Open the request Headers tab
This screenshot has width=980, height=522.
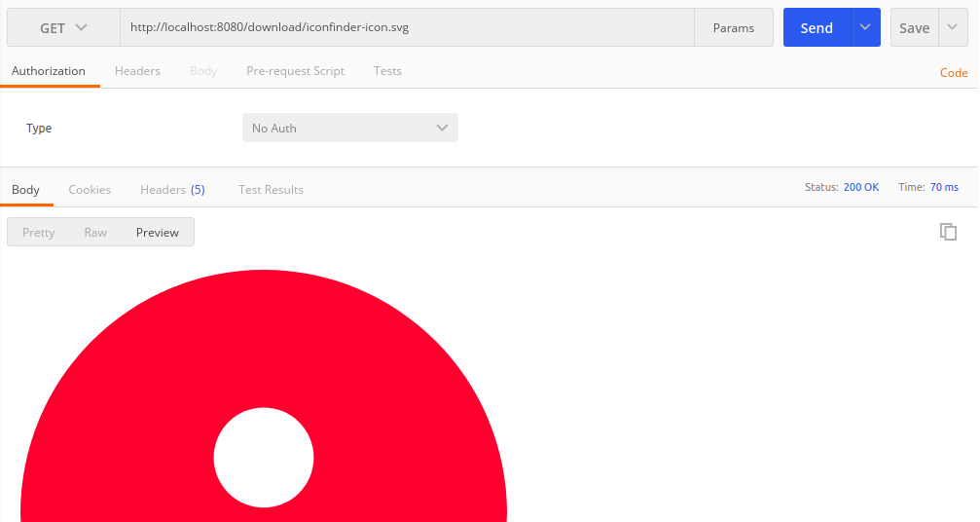[x=137, y=71]
